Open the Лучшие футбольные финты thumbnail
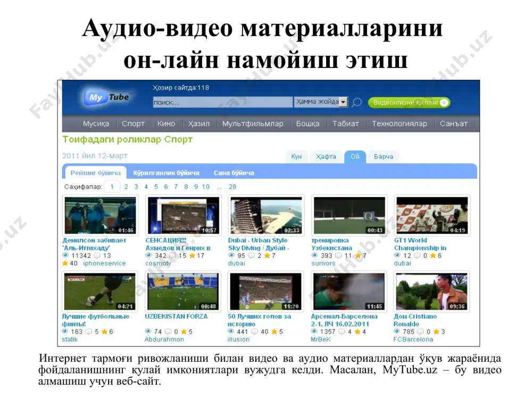This screenshot has height=399, width=532. click(x=100, y=291)
